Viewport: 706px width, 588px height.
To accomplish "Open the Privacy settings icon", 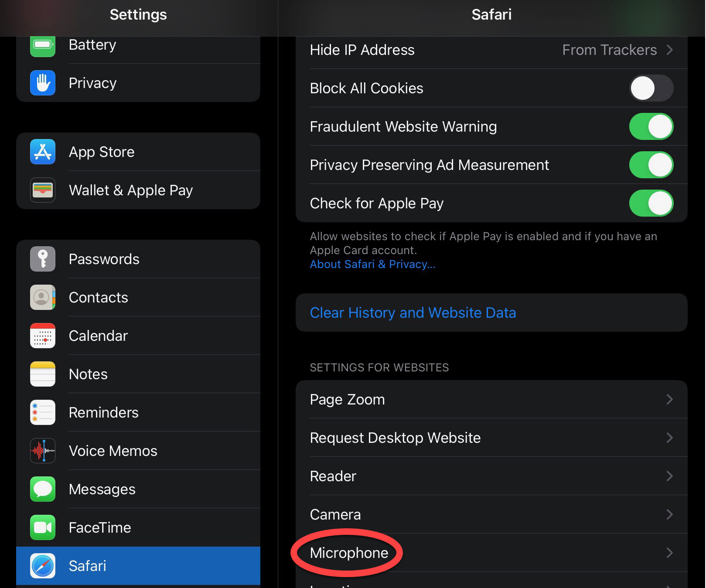I will click(x=42, y=83).
